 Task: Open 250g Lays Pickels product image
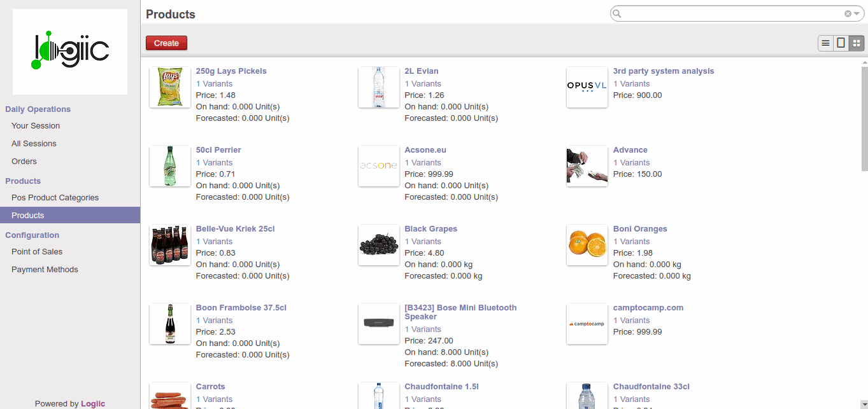click(170, 87)
